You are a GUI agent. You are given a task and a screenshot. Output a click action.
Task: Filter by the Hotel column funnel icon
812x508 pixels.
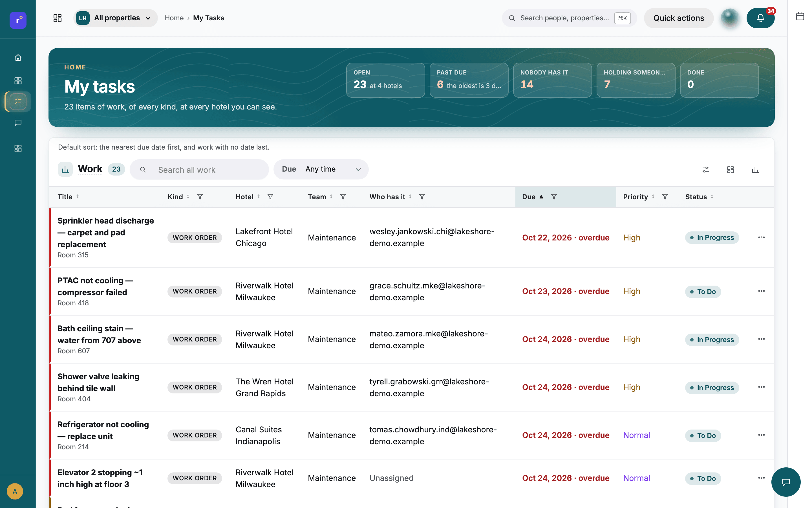pyautogui.click(x=270, y=196)
